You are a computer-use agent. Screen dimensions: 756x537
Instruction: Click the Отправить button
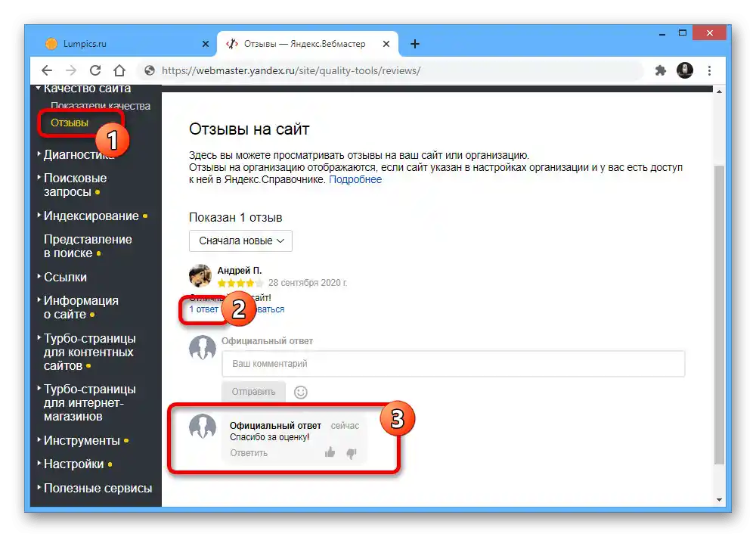253,392
